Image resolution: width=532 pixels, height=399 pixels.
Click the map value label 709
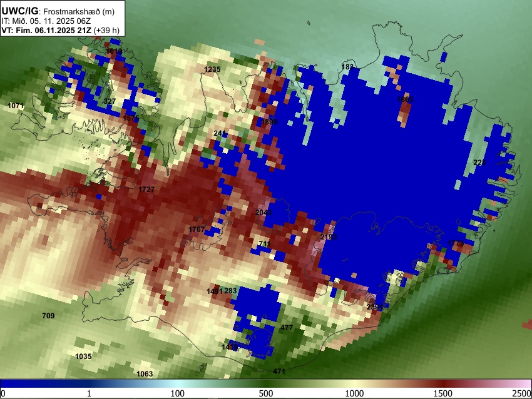(x=48, y=316)
